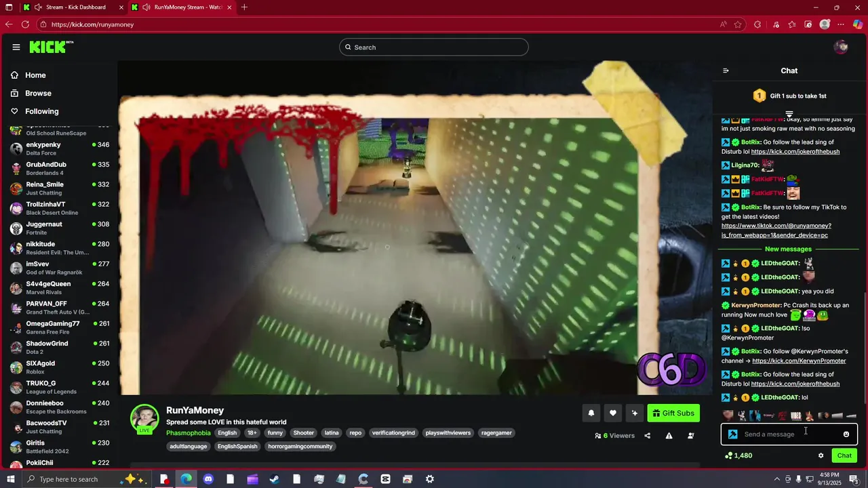Image resolution: width=868 pixels, height=488 pixels.
Task: Click the browser back arrow
Action: [x=9, y=24]
